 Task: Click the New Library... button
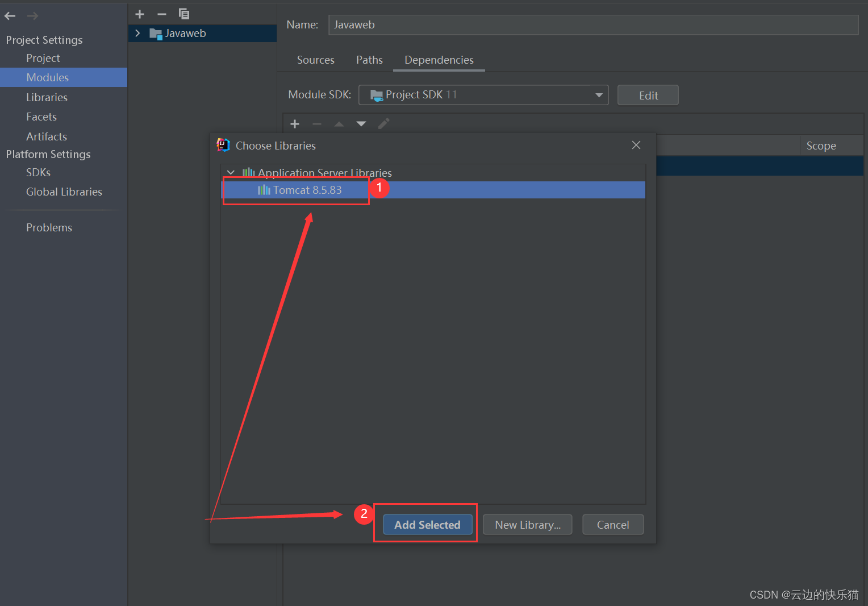(528, 525)
